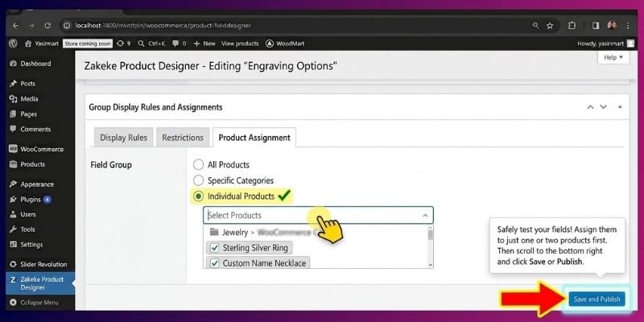Viewport: 644px width, 322px height.
Task: Uncheck the Sterling Silver Ring checkbox
Action: pos(214,248)
